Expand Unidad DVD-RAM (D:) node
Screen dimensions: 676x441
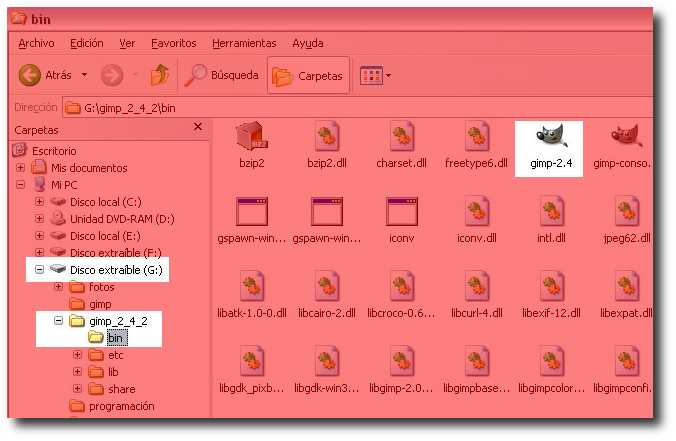click(39, 219)
